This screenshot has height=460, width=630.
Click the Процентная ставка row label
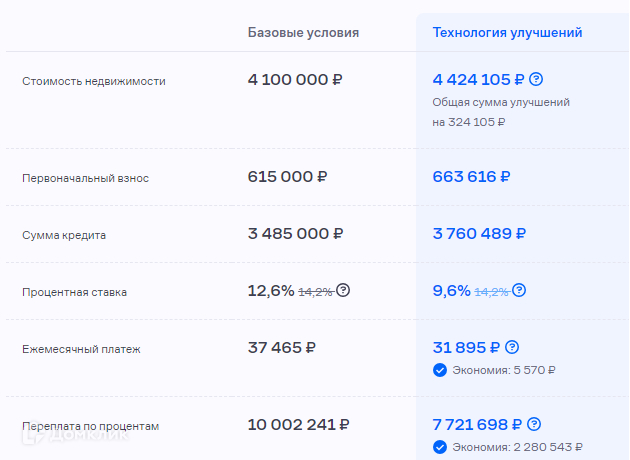coord(74,292)
